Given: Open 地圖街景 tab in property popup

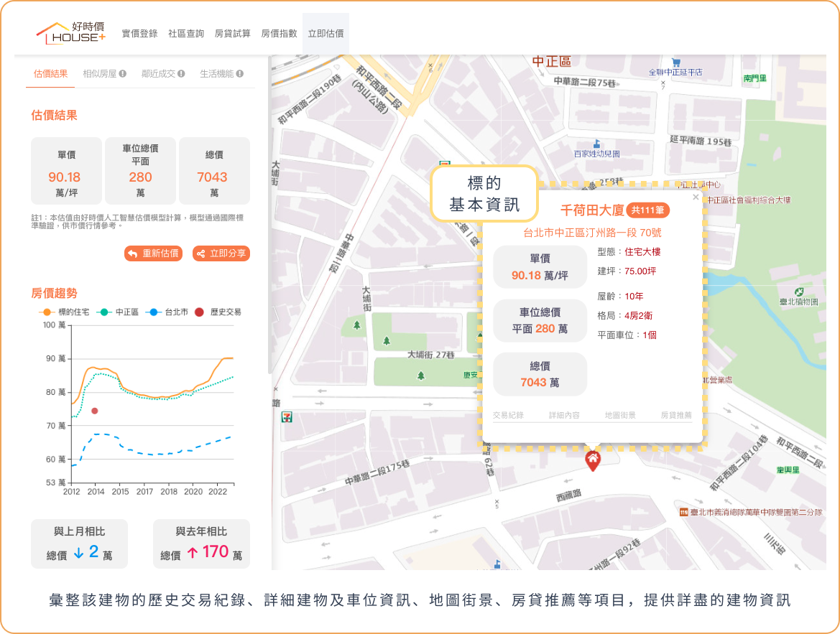Looking at the screenshot, I should pyautogui.click(x=619, y=415).
